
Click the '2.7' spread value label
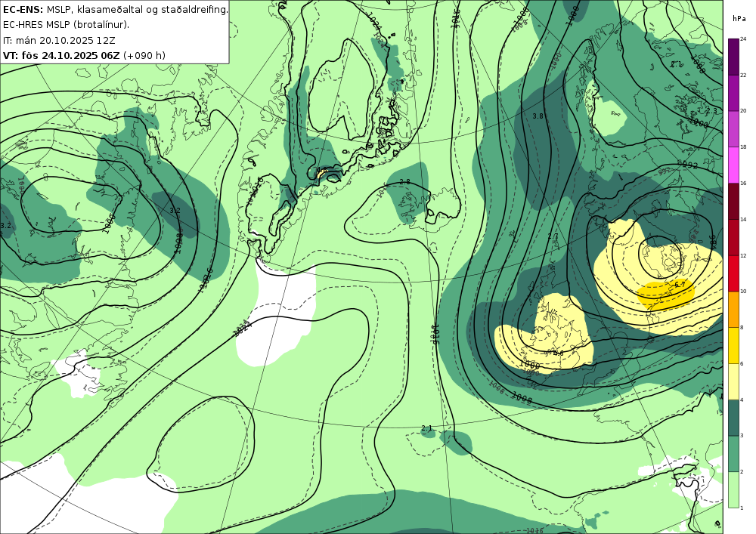553,236
